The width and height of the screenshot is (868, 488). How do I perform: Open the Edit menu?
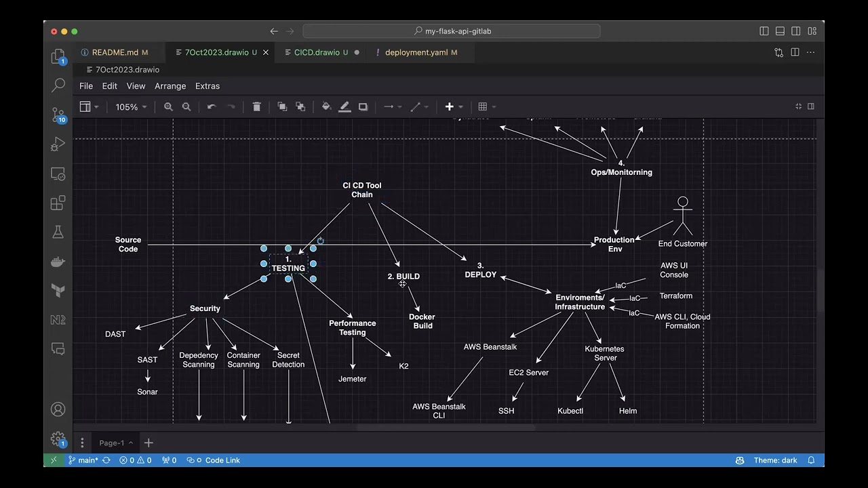click(x=110, y=86)
